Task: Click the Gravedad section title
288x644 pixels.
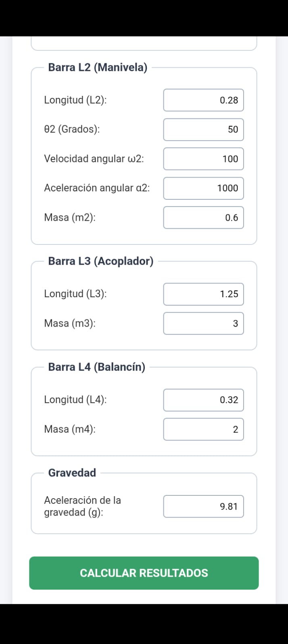Action: [x=72, y=473]
